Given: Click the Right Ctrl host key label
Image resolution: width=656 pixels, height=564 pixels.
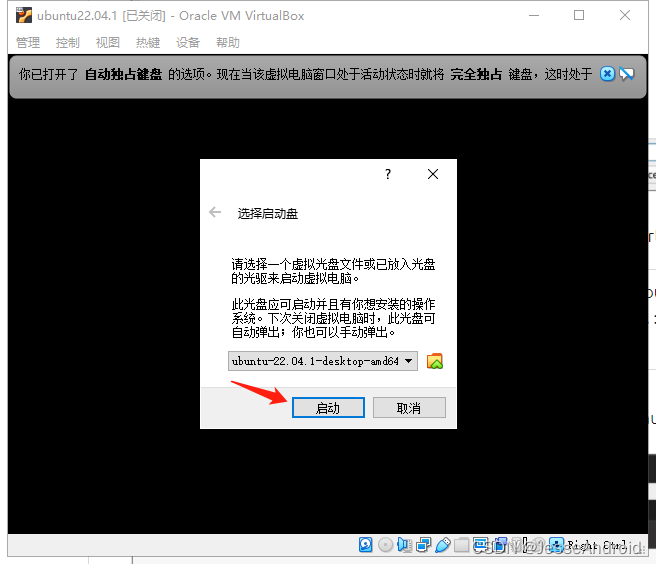Looking at the screenshot, I should 597,545.
